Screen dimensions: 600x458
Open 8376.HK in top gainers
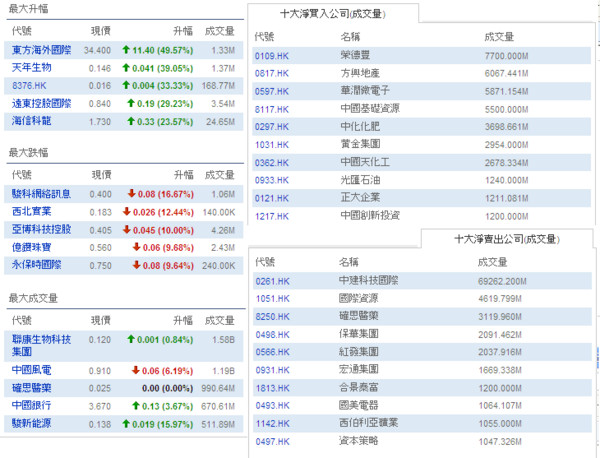(29, 86)
